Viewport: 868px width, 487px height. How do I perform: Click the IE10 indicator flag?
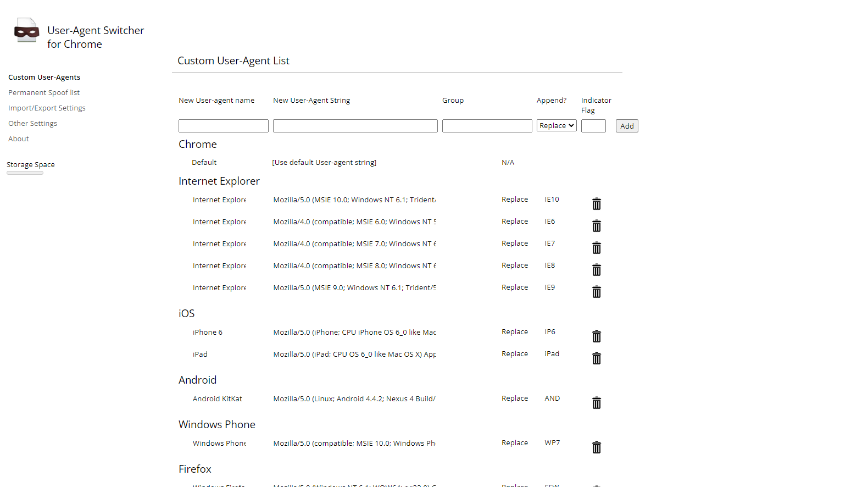point(552,200)
